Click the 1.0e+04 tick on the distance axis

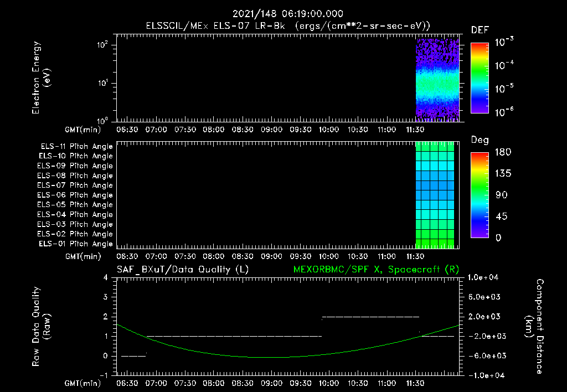483,277
